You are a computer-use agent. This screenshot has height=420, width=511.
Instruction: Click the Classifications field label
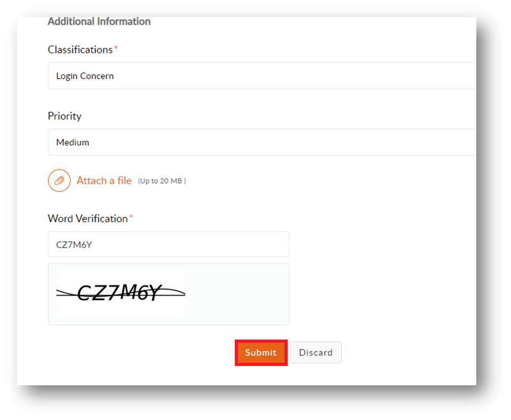(80, 50)
